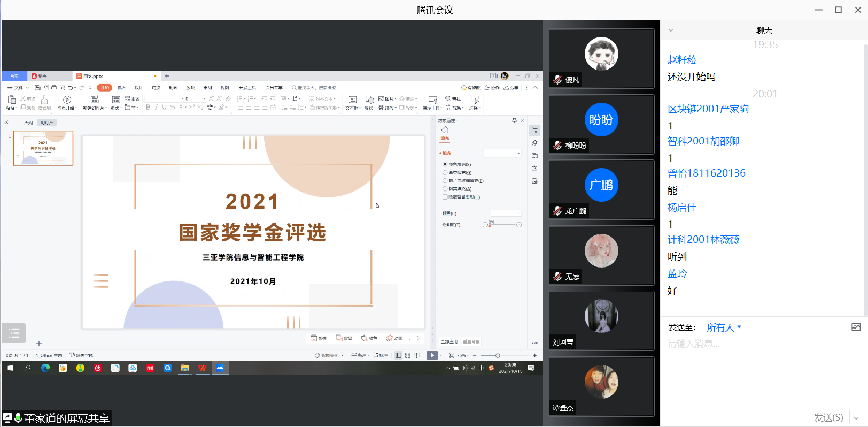Screen dimensions: 868x427
Task: Click the shapes tool icon
Action: click(369, 100)
